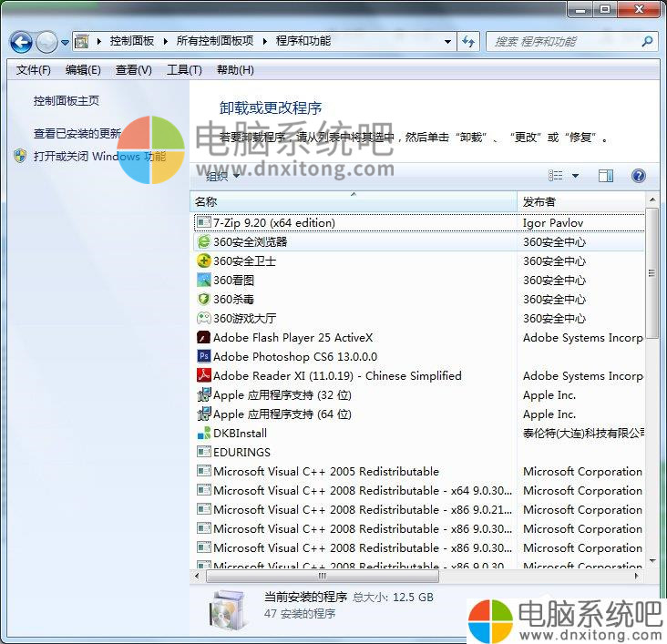Open 打开或关闭 Windows 功能 link

click(99, 156)
